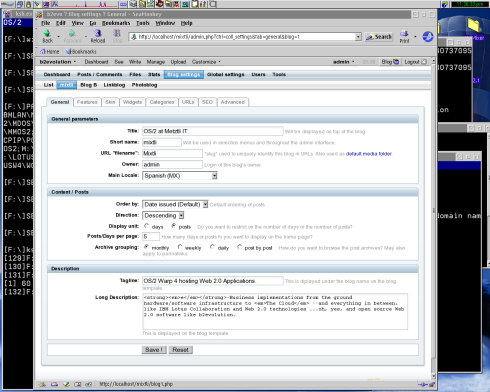Click the Forward arrow icon
The height and width of the screenshot is (392, 490).
72,33
